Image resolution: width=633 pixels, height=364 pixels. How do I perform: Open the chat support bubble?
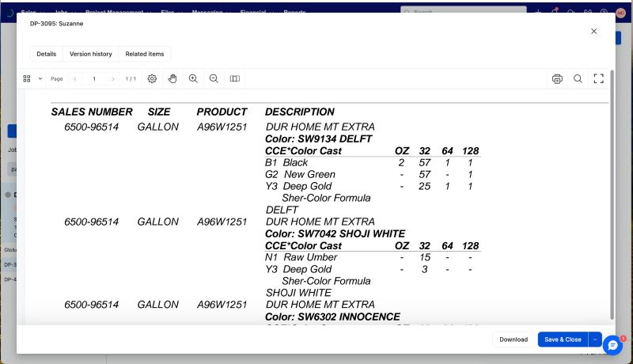tap(612, 346)
